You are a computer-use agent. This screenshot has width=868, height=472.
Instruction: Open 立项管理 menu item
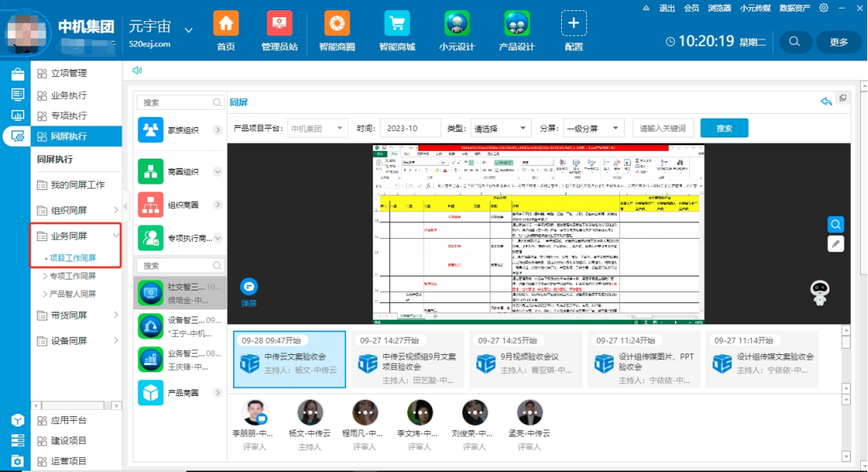point(68,73)
